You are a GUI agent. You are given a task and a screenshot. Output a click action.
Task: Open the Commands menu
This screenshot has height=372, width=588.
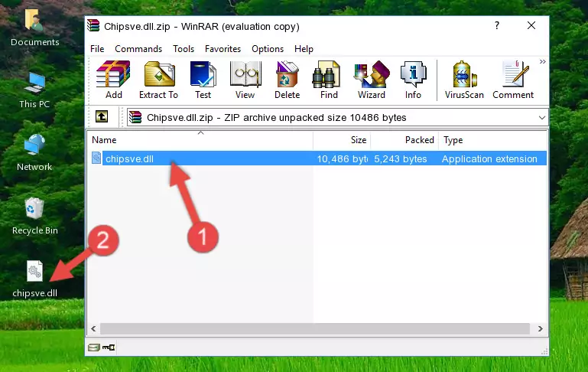138,49
